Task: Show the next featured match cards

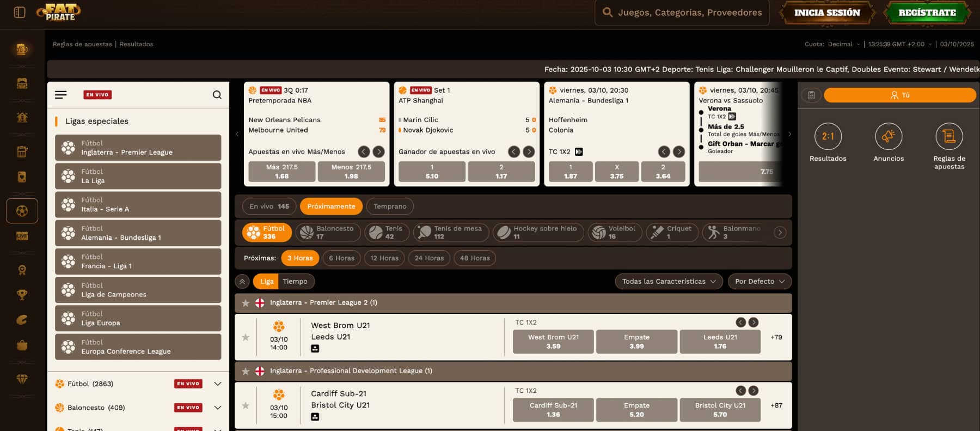Action: 789,134
